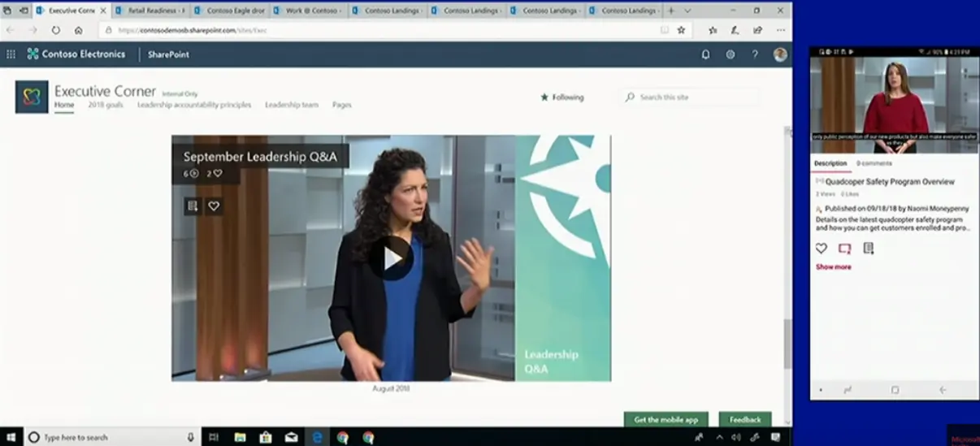Add video to watchlist icon on player
980x446 pixels.
tap(193, 206)
